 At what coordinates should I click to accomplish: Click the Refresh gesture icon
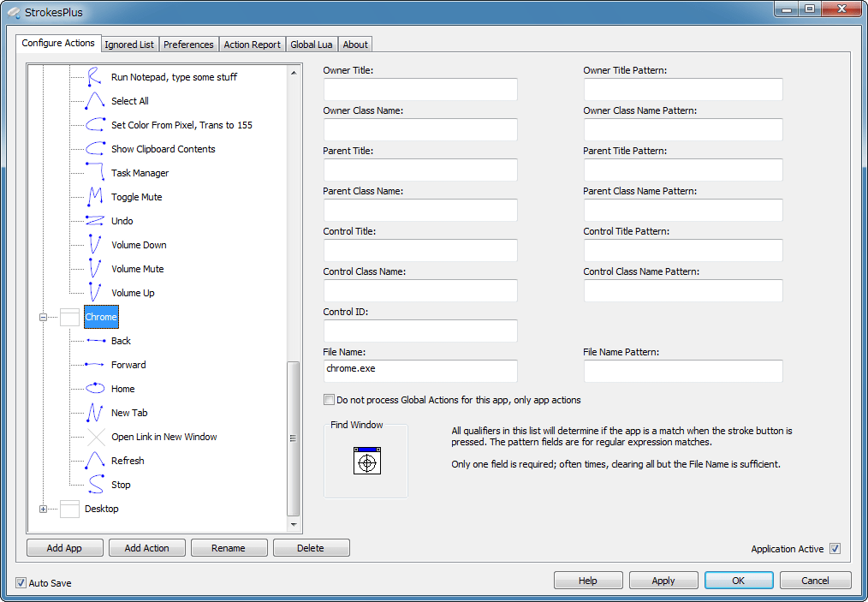point(95,461)
